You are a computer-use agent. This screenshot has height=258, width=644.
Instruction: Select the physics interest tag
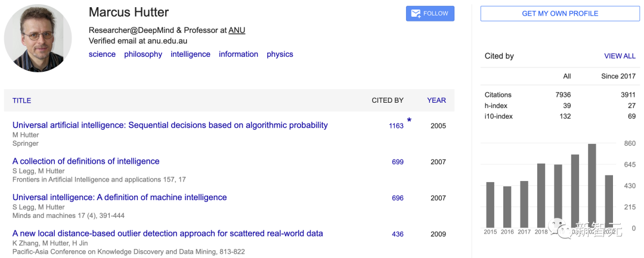pos(280,54)
